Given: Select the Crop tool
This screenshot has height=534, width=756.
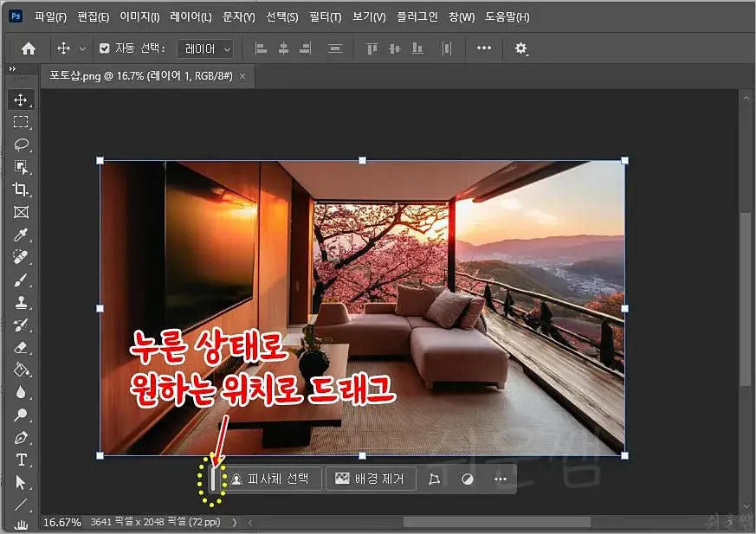Looking at the screenshot, I should click(x=22, y=190).
